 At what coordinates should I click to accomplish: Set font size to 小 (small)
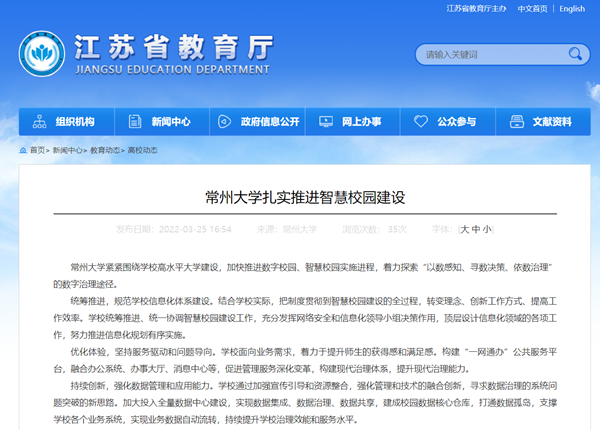click(486, 229)
